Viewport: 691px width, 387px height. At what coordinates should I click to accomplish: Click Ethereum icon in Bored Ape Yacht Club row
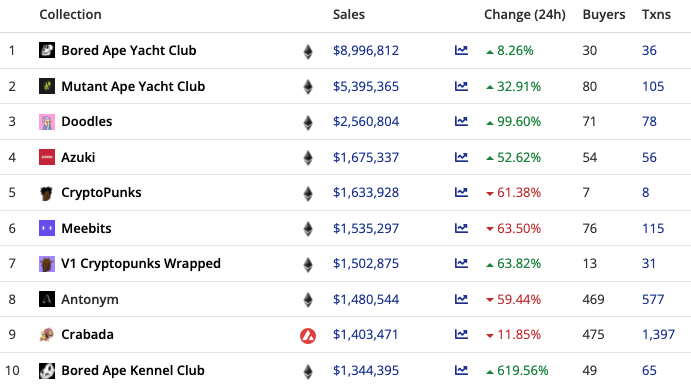(308, 52)
